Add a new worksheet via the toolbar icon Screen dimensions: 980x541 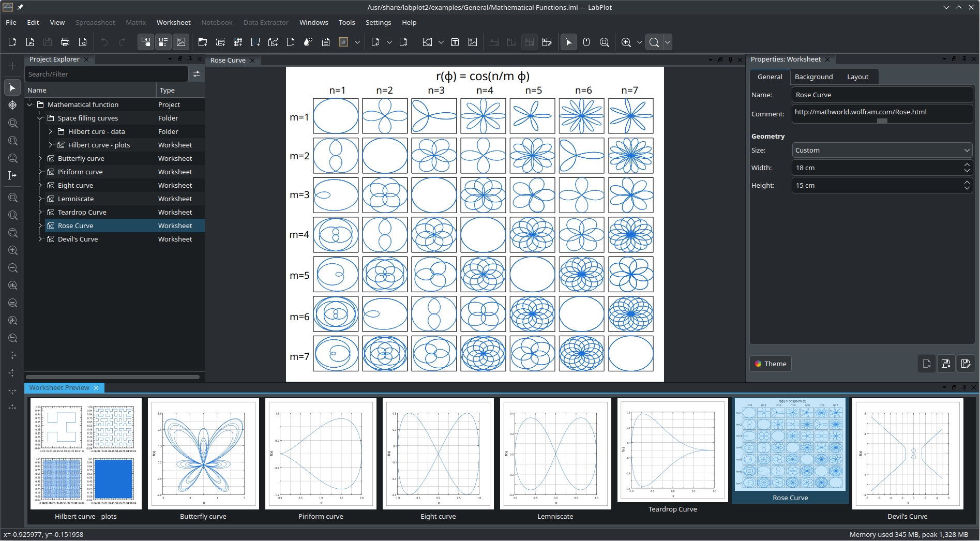(x=273, y=42)
